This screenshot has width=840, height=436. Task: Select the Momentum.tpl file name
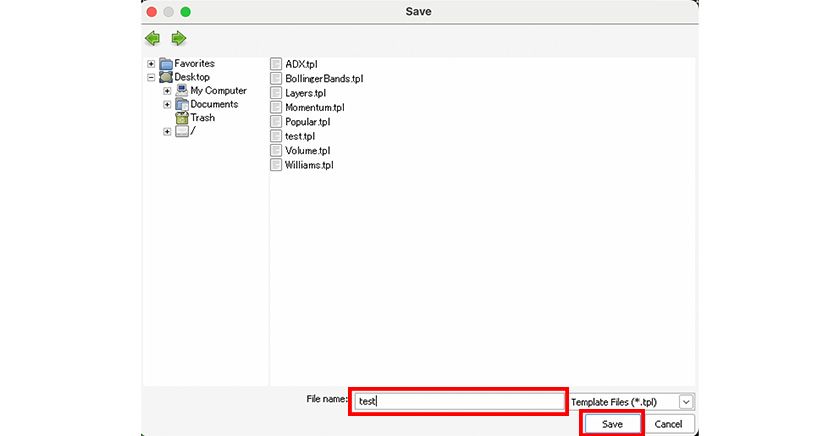tap(315, 108)
